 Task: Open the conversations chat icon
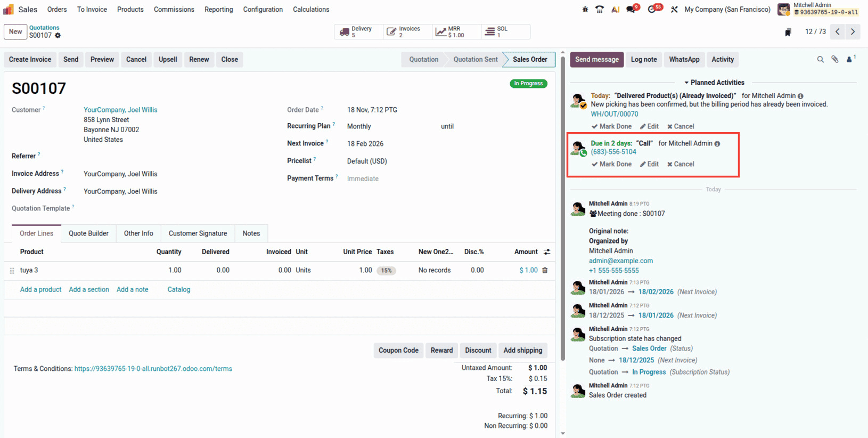pyautogui.click(x=631, y=10)
